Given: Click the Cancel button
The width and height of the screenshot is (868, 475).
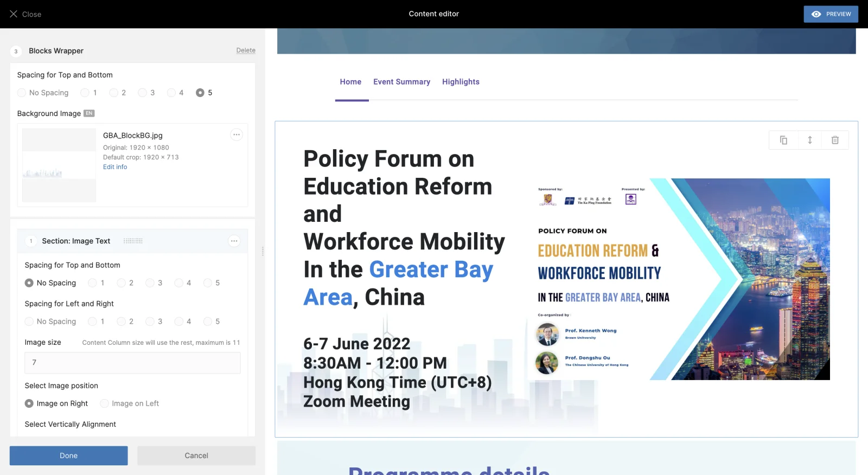Looking at the screenshot, I should pos(196,455).
